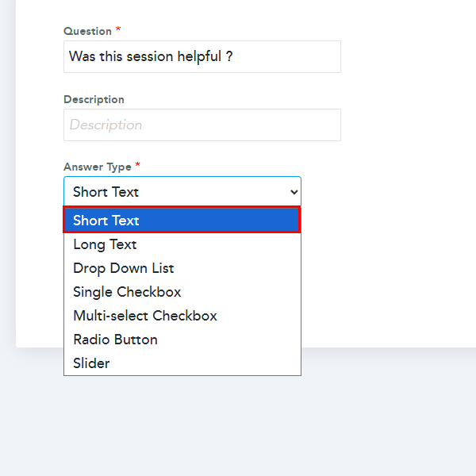Choose Long Text from the list
Screen dimensions: 476x476
[x=105, y=244]
